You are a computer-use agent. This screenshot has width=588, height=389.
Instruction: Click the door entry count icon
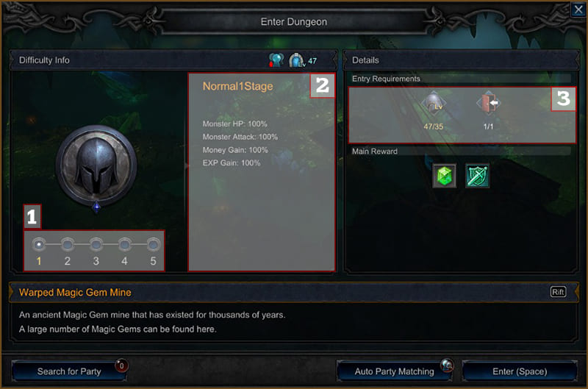(x=488, y=102)
